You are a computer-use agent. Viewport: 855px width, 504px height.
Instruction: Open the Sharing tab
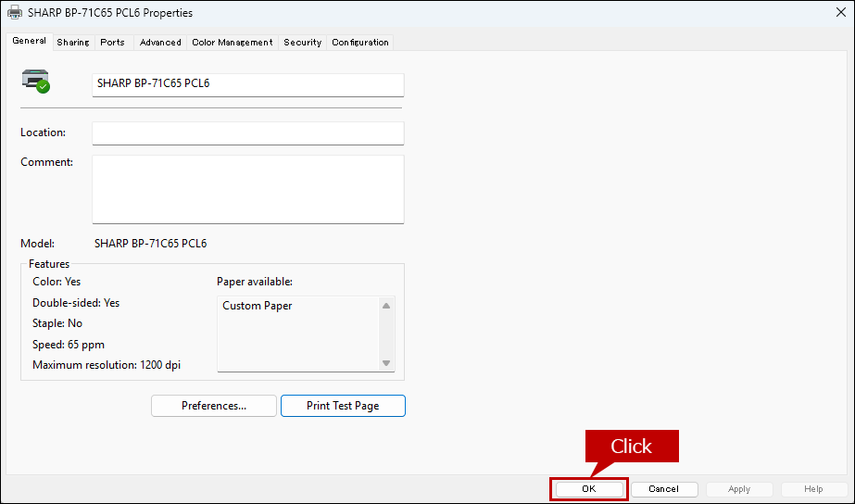coord(73,42)
